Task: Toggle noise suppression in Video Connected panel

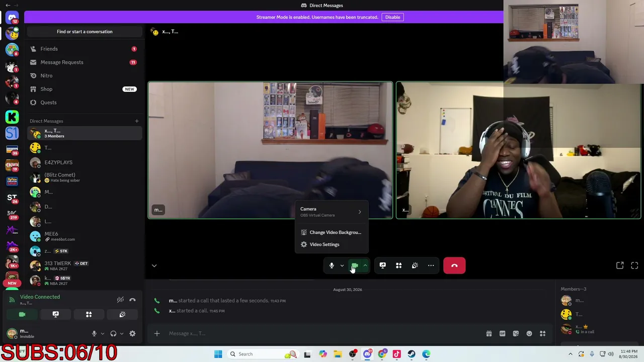Action: click(x=120, y=300)
